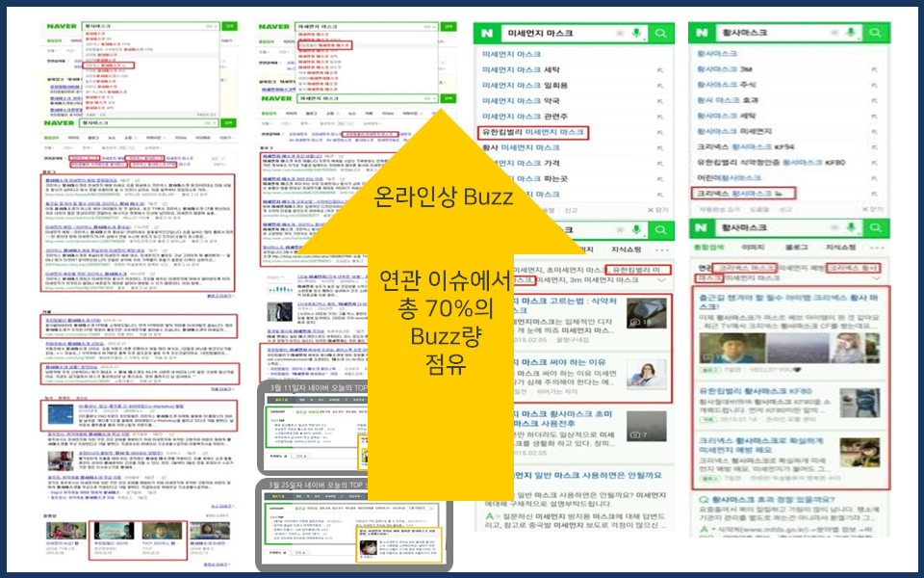Viewport: 924px width, 578px height.
Task: Choose suggestion 황사마스크 세탁
Action: [726, 116]
